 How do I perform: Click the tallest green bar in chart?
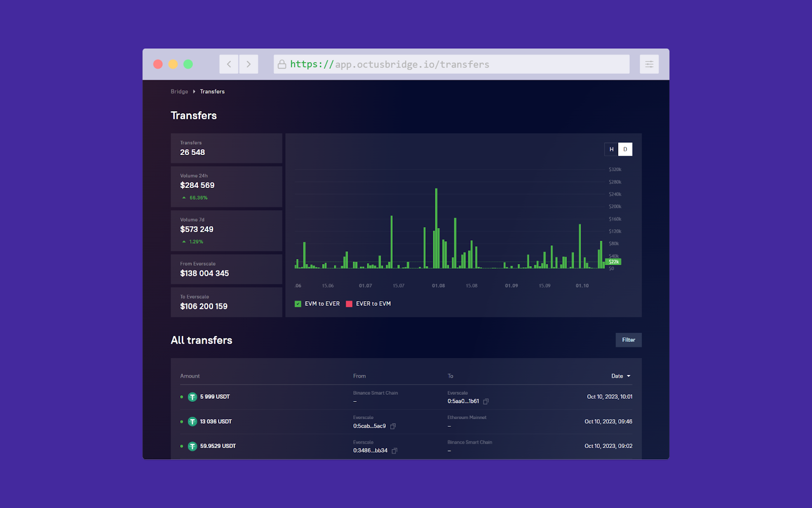click(436, 228)
